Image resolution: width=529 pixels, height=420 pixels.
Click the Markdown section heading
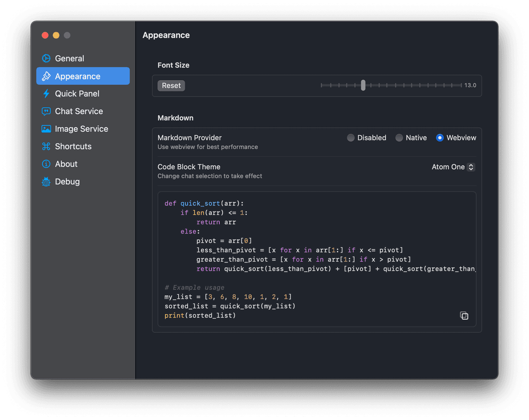175,118
